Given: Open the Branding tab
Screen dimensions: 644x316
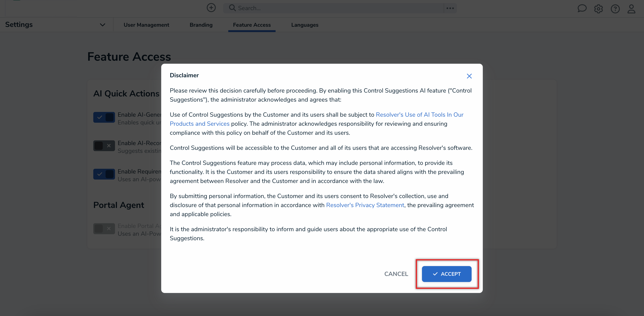Looking at the screenshot, I should (x=201, y=25).
